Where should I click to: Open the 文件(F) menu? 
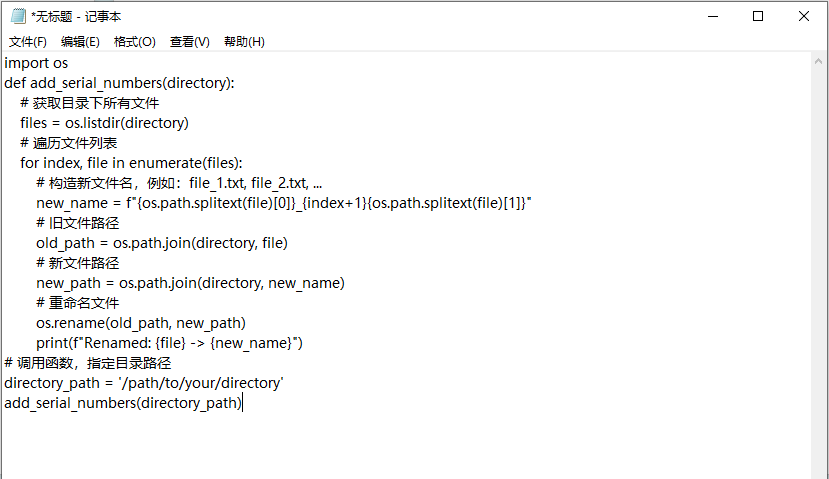pyautogui.click(x=27, y=42)
